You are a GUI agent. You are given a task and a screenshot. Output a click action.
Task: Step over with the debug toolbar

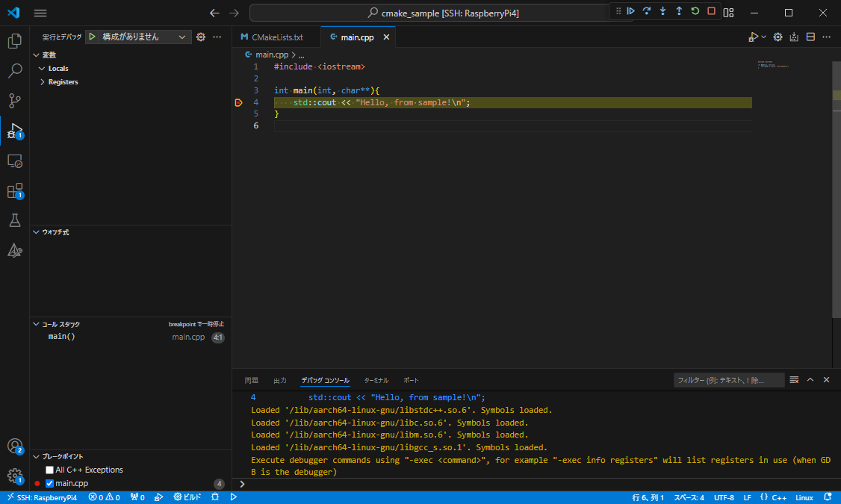click(647, 11)
